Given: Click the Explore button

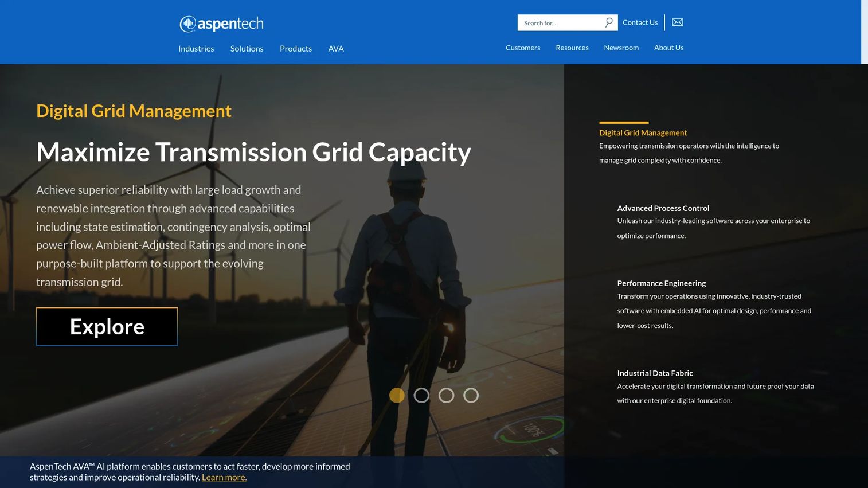Looking at the screenshot, I should [107, 327].
